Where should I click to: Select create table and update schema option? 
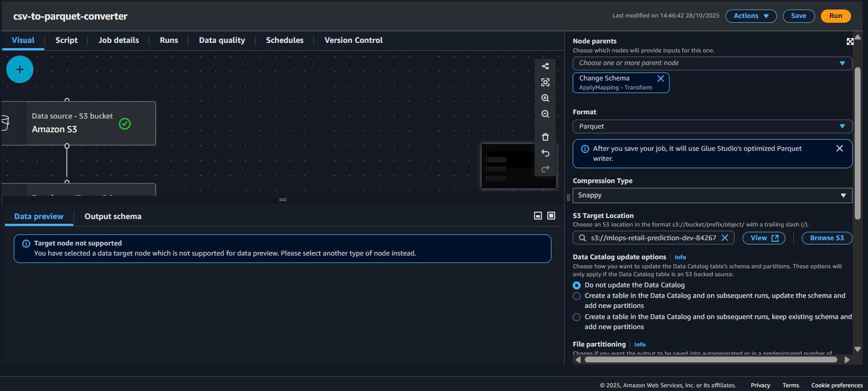click(x=576, y=296)
